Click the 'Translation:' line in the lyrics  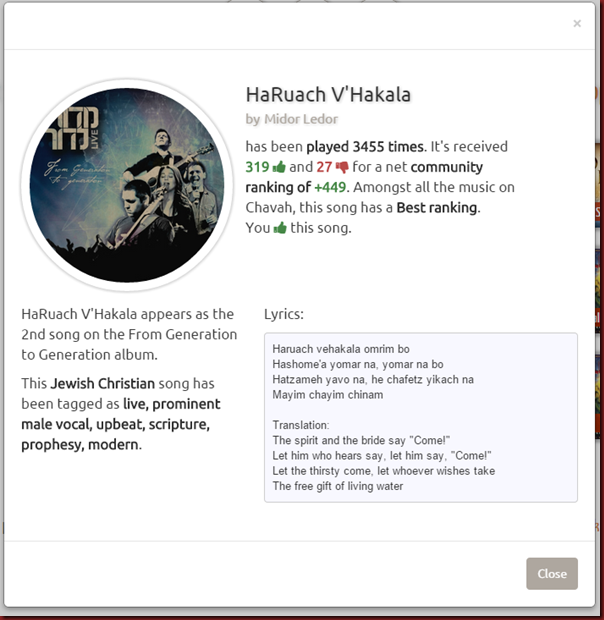[x=301, y=425]
